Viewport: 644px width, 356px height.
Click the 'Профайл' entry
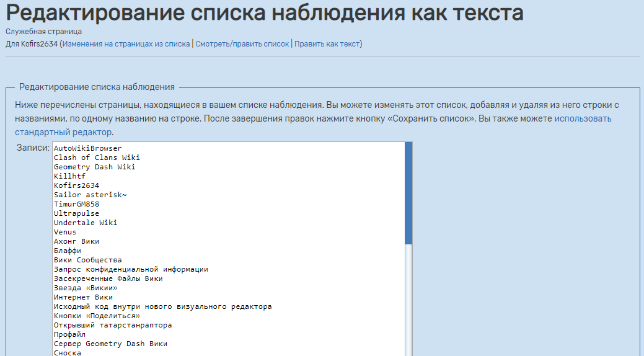point(70,335)
